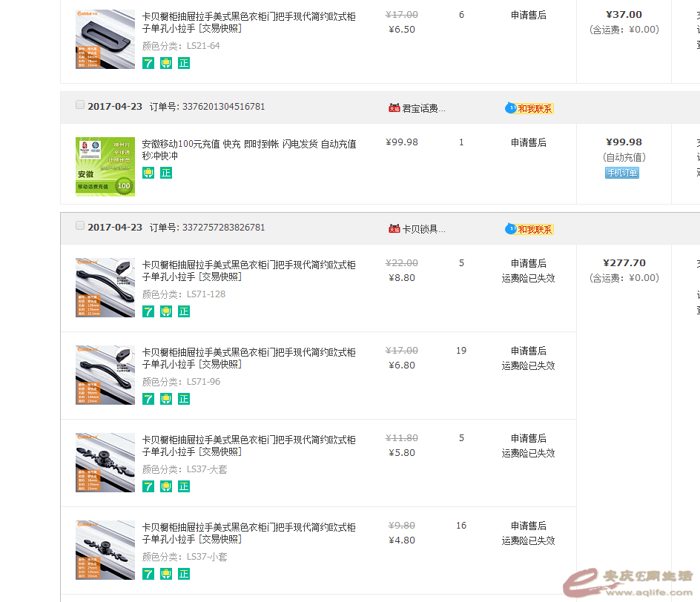Click 申请售后 for the LS37-小套 item
This screenshot has height=602, width=700.
(x=528, y=526)
